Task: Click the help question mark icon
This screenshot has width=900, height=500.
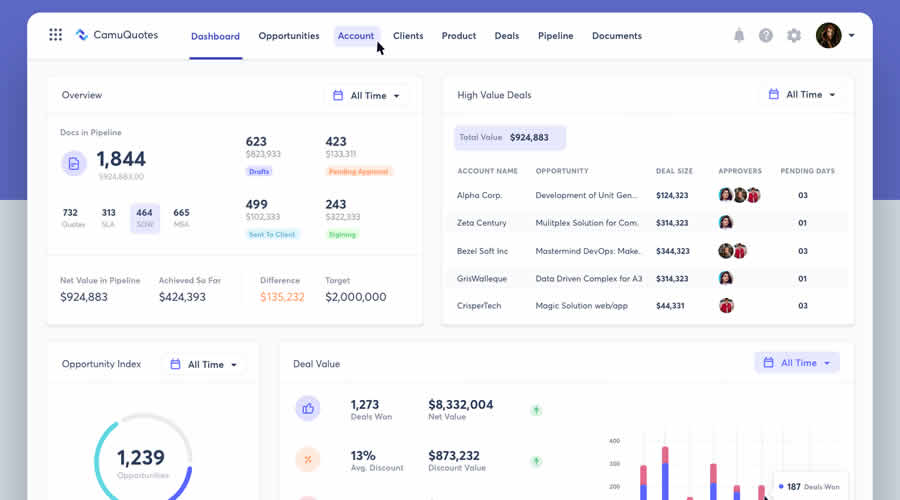Action: click(x=766, y=36)
